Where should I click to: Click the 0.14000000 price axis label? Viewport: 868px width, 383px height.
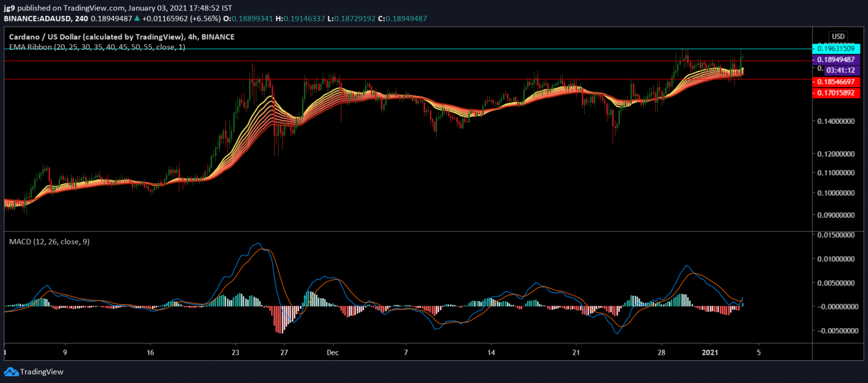coord(835,121)
